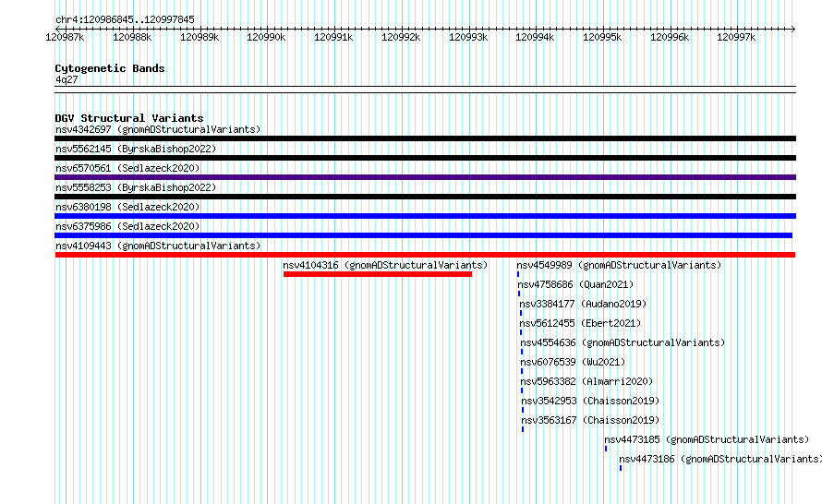This screenshot has width=822, height=504.
Task: Click the blue bar under nsv6375986
Action: tap(424, 235)
